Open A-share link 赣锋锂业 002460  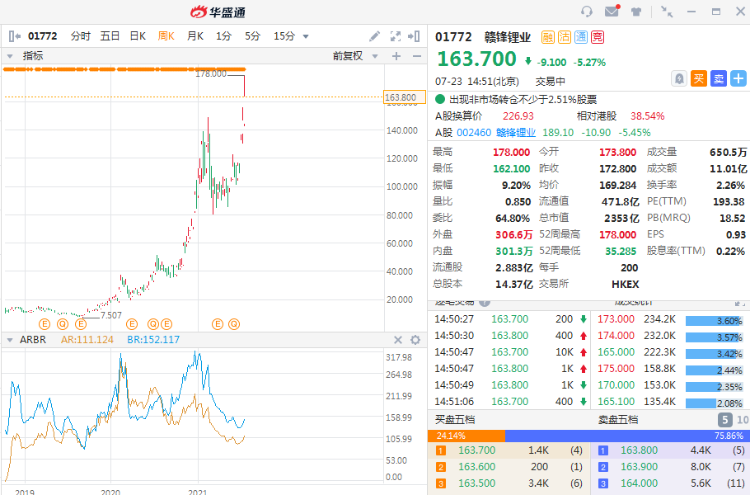(496, 132)
